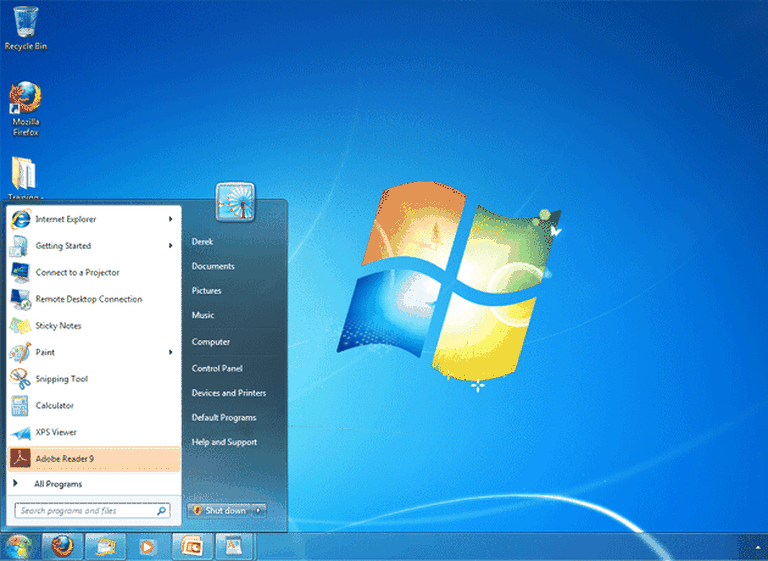Open PowerPoint from the taskbar
This screenshot has width=768, height=561.
coord(192,546)
